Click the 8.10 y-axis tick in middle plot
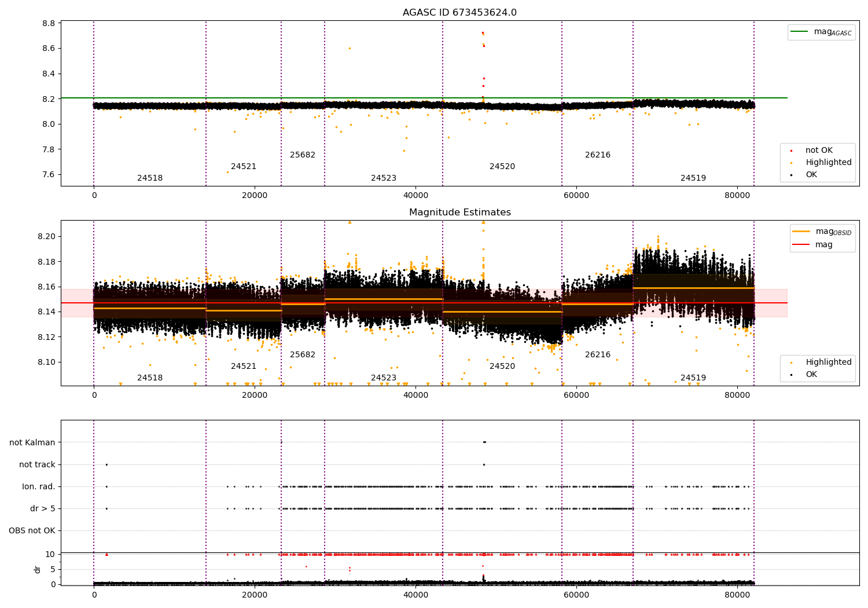The height and width of the screenshot is (608, 868). click(x=47, y=362)
